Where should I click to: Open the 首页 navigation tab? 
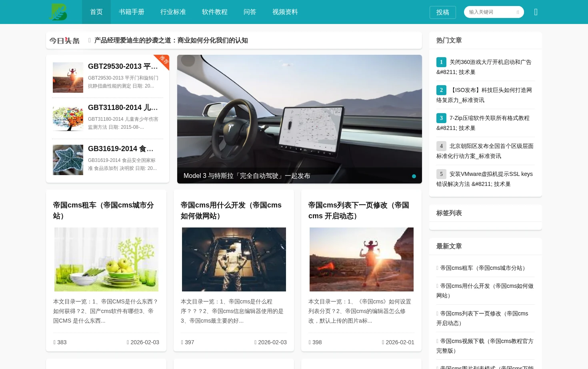tap(96, 12)
